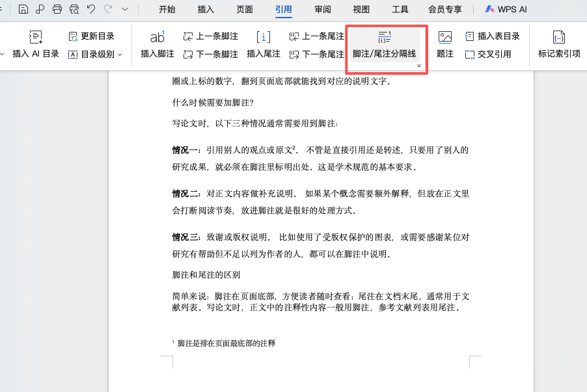This screenshot has height=392, width=587.
Task: Click bold text 情况一
Action: [x=185, y=150]
